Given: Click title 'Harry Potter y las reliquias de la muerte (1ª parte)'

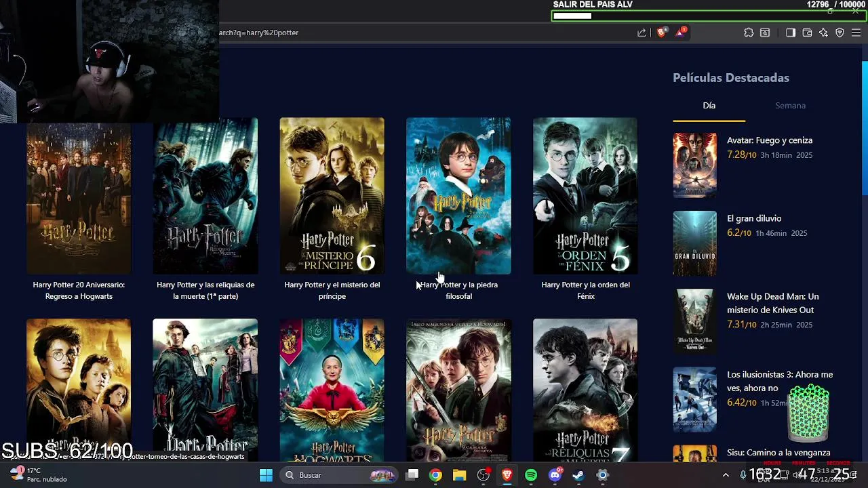Looking at the screenshot, I should coord(205,291).
